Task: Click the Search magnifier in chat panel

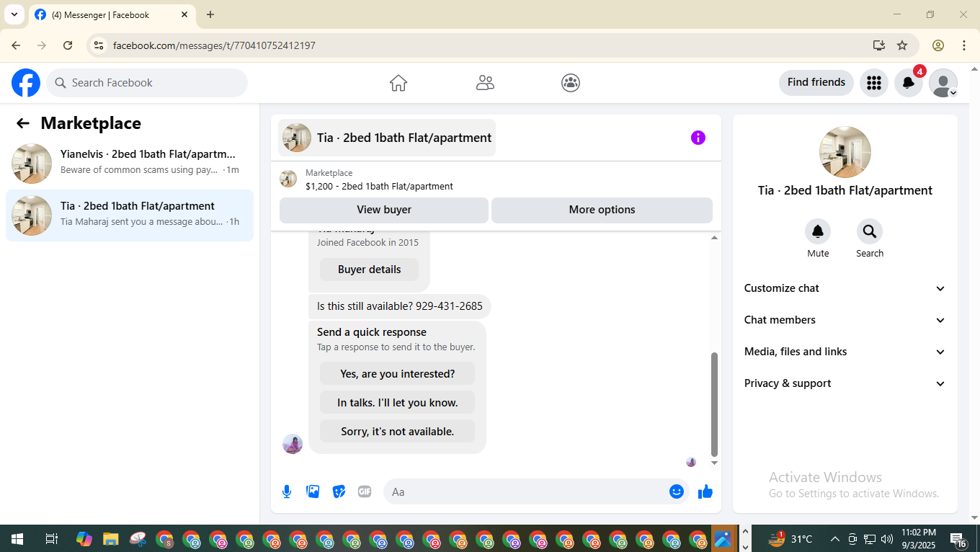Action: [870, 231]
